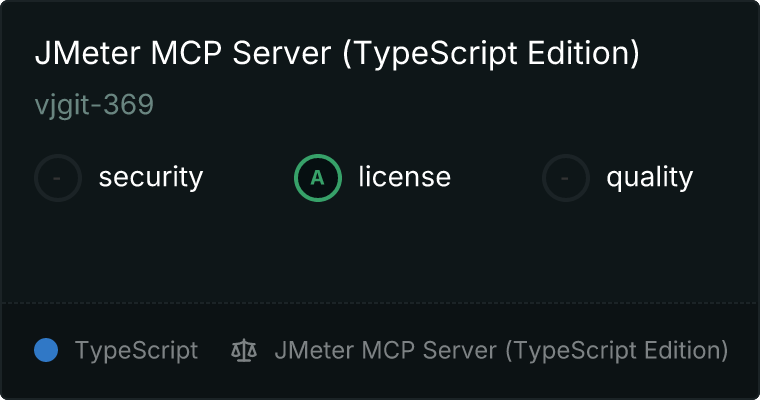
Task: Click the green A license grade badge
Action: click(318, 178)
